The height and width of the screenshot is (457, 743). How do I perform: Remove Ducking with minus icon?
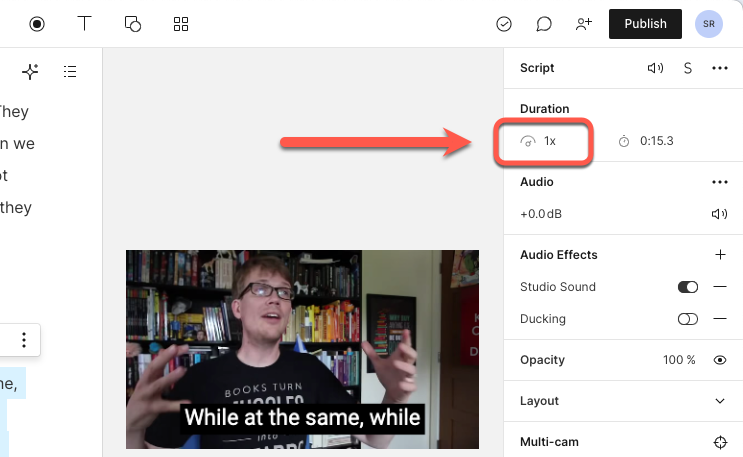[720, 319]
